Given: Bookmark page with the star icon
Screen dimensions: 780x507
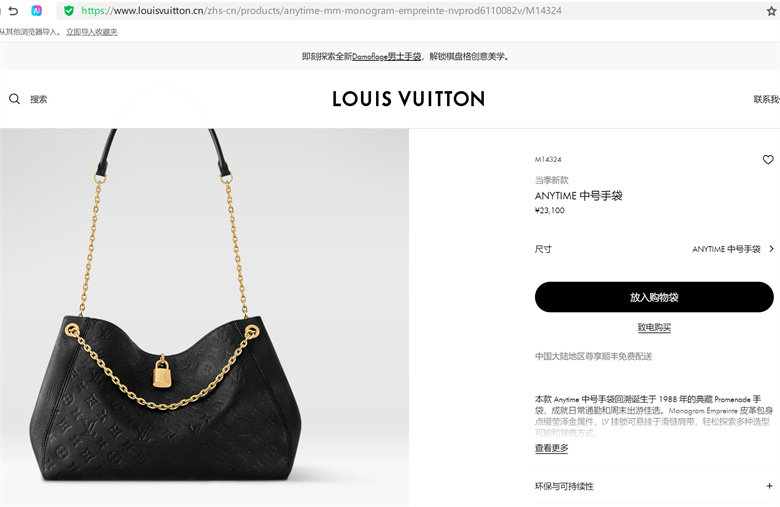Looking at the screenshot, I should (771, 11).
